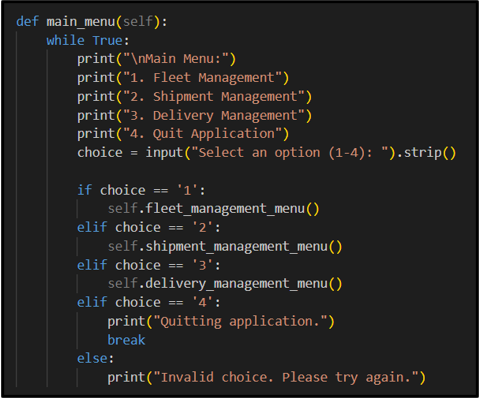Click the input function call
This screenshot has width=479, height=398.
165,153
